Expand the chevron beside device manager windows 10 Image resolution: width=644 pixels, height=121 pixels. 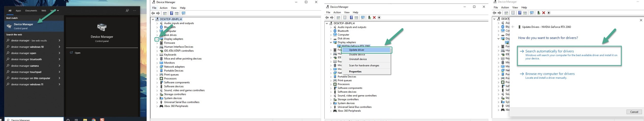click(x=59, y=47)
